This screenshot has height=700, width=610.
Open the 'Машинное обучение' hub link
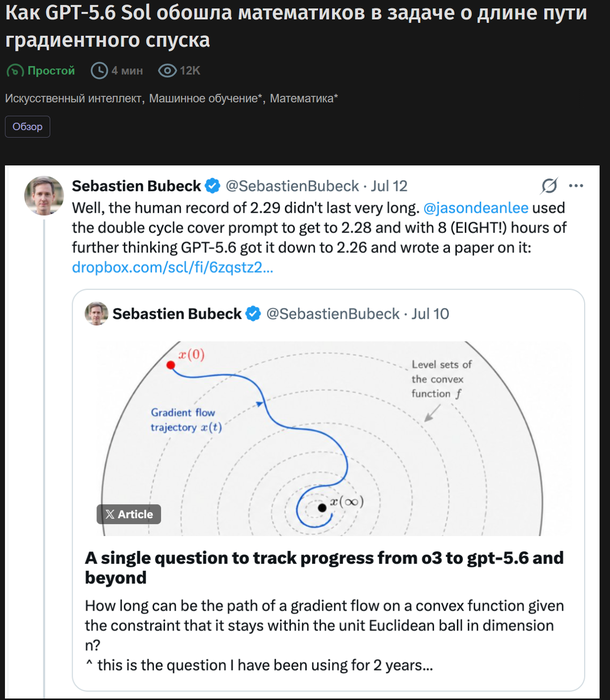click(x=205, y=98)
